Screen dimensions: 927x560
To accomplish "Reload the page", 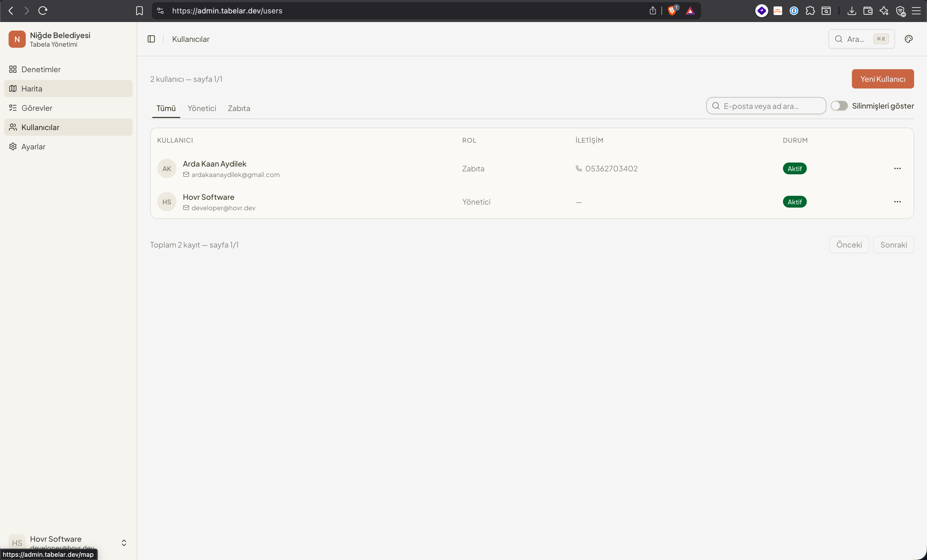I will pos(43,10).
